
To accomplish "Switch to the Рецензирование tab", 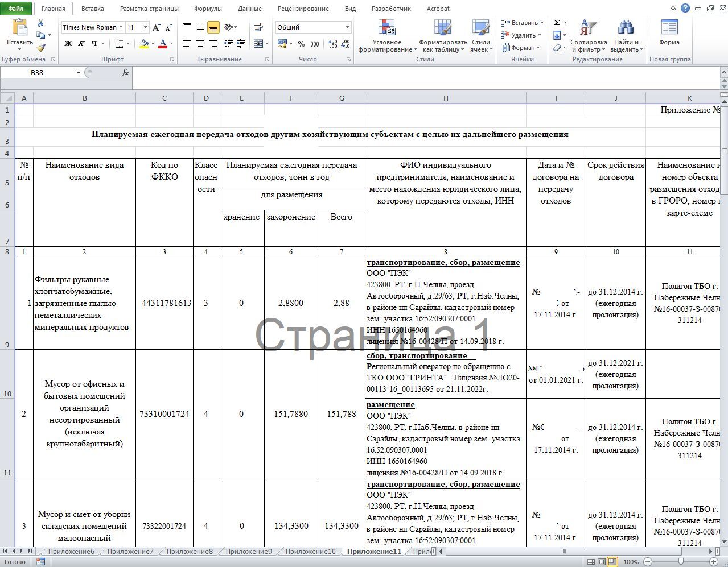I will click(x=303, y=9).
